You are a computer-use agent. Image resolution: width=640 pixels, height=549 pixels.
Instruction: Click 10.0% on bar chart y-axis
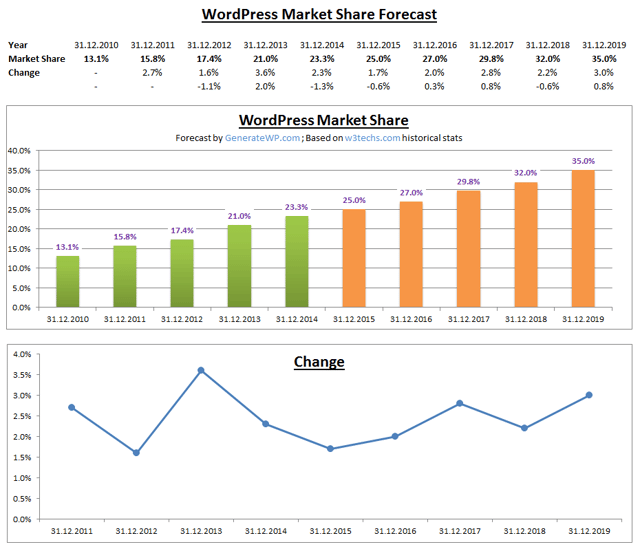click(19, 268)
